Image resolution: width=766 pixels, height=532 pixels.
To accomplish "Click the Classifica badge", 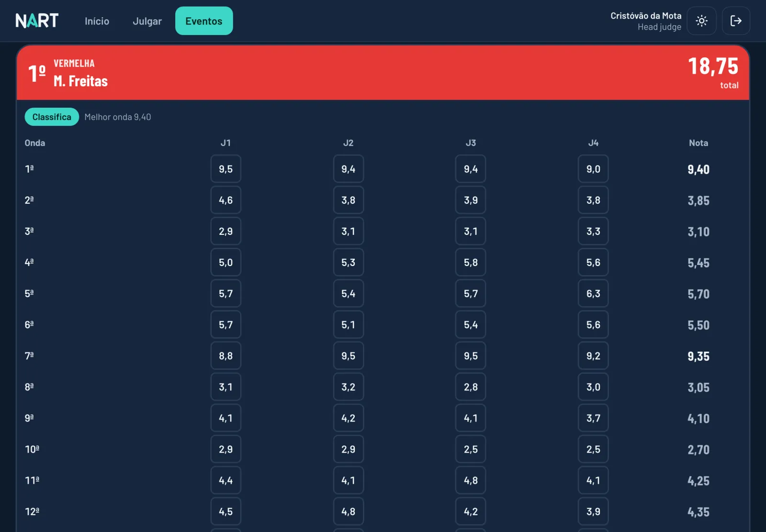I will 52,117.
